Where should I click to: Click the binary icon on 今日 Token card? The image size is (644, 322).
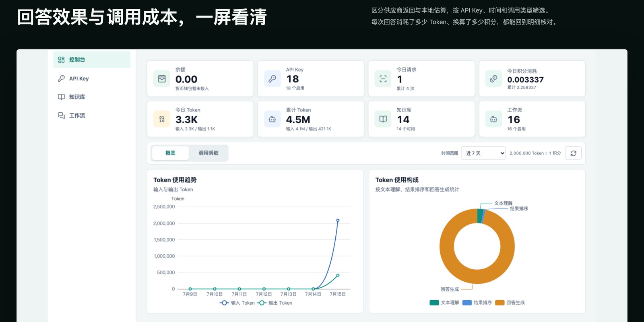(162, 119)
